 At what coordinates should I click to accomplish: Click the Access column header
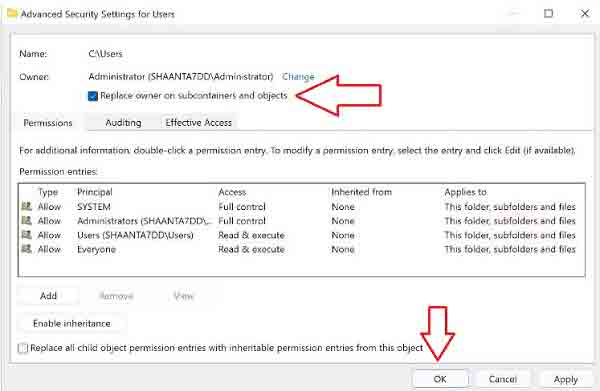pyautogui.click(x=232, y=192)
